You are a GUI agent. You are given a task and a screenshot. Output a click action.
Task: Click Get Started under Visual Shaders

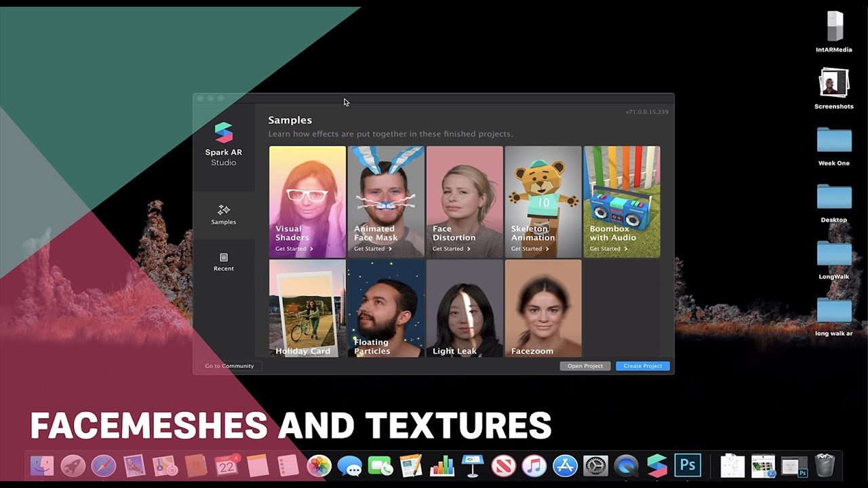click(x=294, y=249)
